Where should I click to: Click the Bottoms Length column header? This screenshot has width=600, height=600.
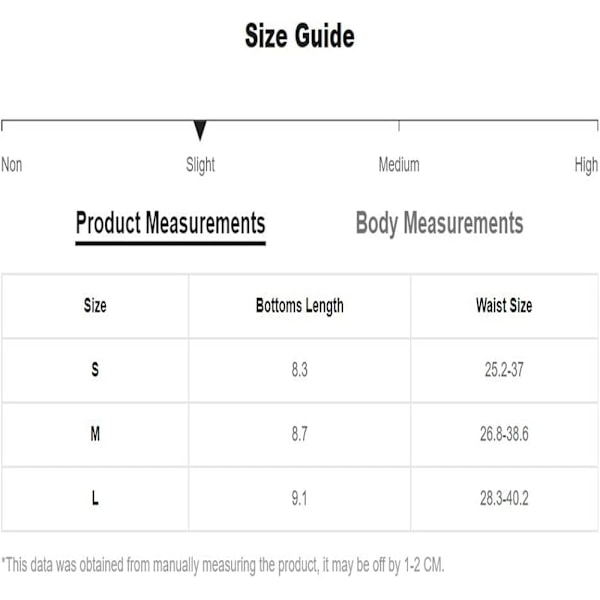[300, 305]
